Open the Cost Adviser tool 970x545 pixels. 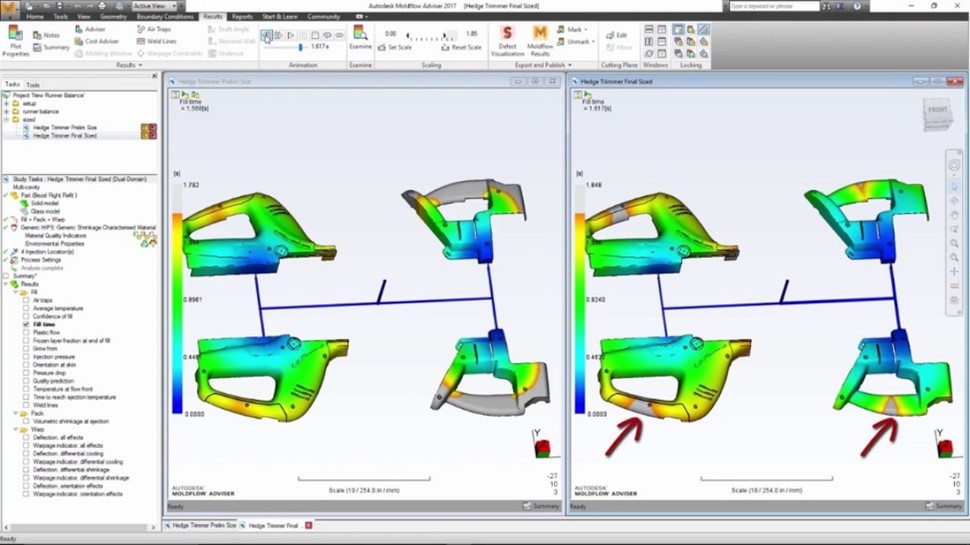pyautogui.click(x=96, y=42)
